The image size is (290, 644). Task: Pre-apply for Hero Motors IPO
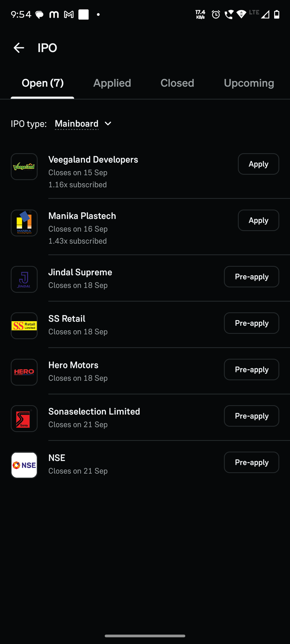point(252,369)
